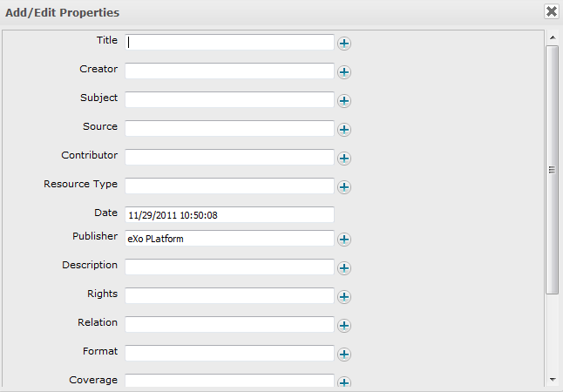This screenshot has width=563, height=392.
Task: Click into the Creator input box
Action: (229, 71)
